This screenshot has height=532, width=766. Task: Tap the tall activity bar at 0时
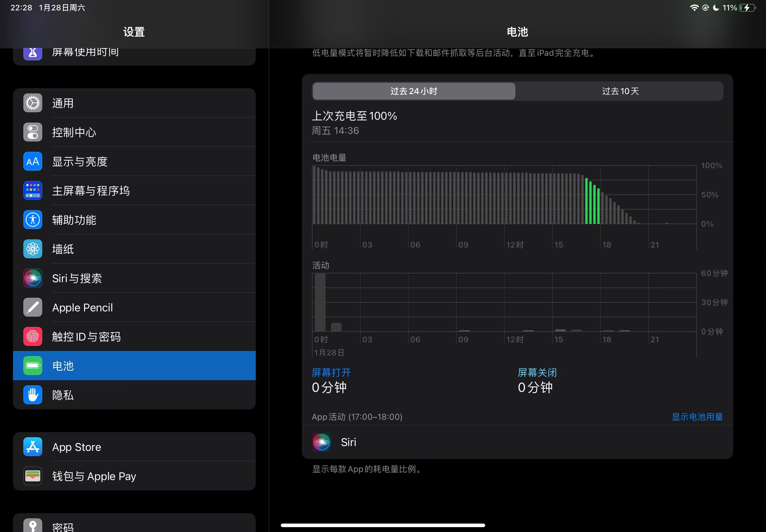click(x=320, y=302)
